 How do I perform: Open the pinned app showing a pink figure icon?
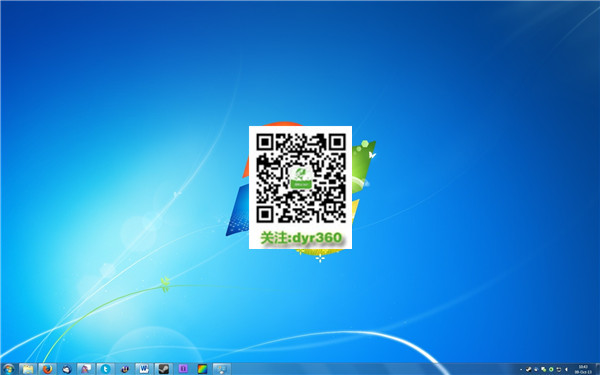(86, 369)
